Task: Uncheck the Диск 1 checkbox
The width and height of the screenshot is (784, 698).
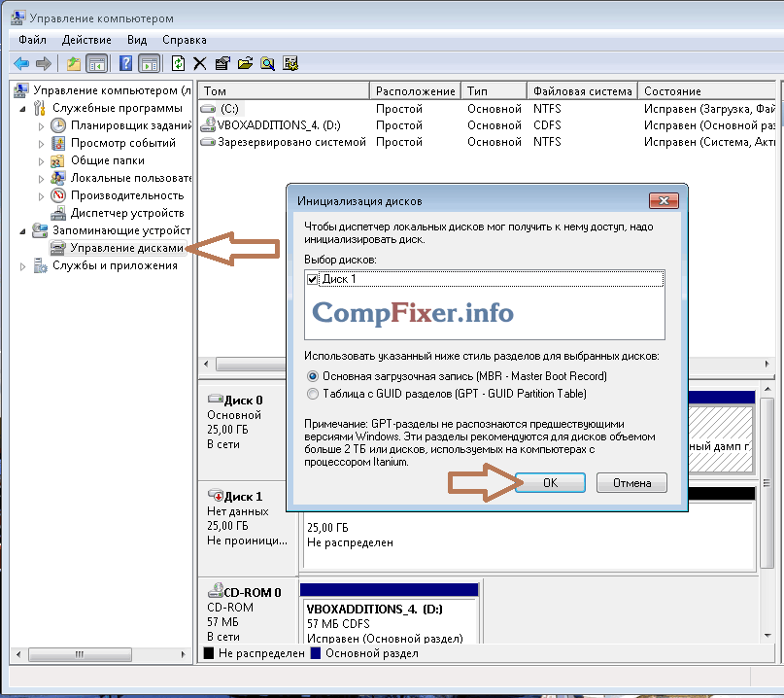Action: [x=313, y=279]
